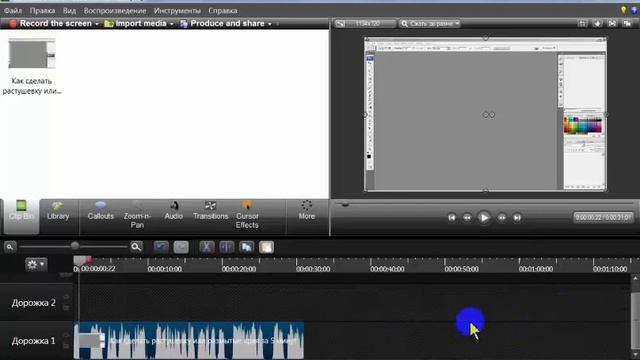Detach the preview window icon

627,24
